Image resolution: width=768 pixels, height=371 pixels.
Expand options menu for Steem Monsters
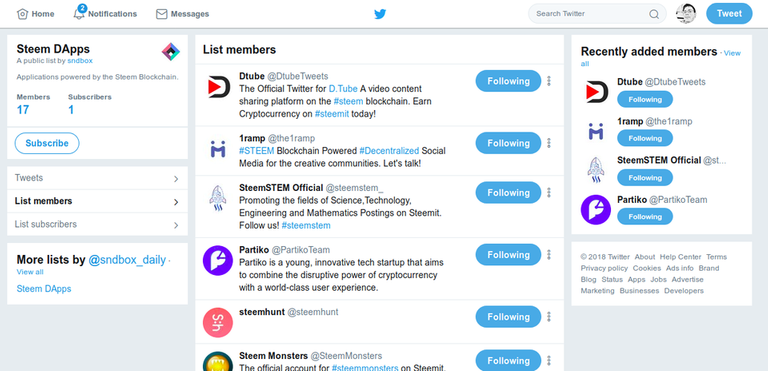pyautogui.click(x=549, y=361)
